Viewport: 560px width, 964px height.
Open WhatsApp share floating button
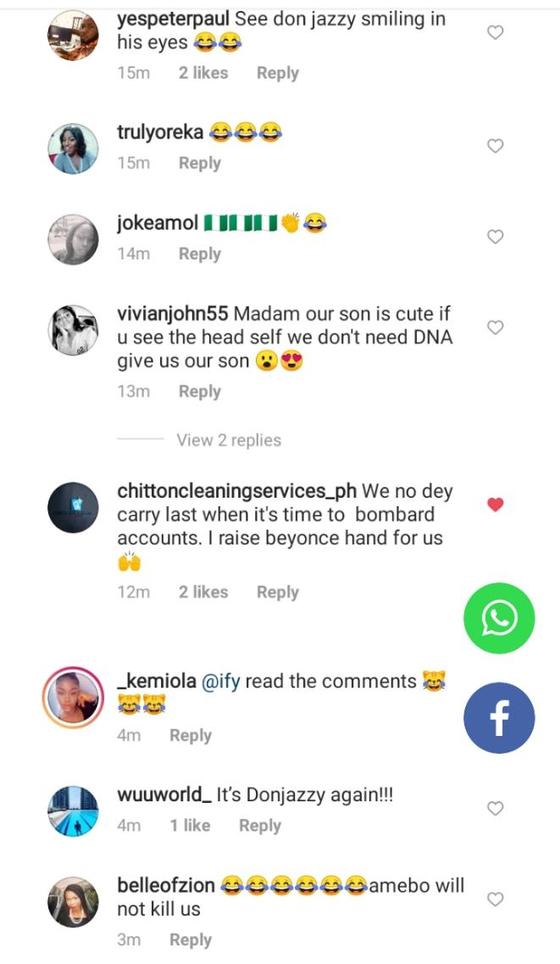[x=499, y=618]
